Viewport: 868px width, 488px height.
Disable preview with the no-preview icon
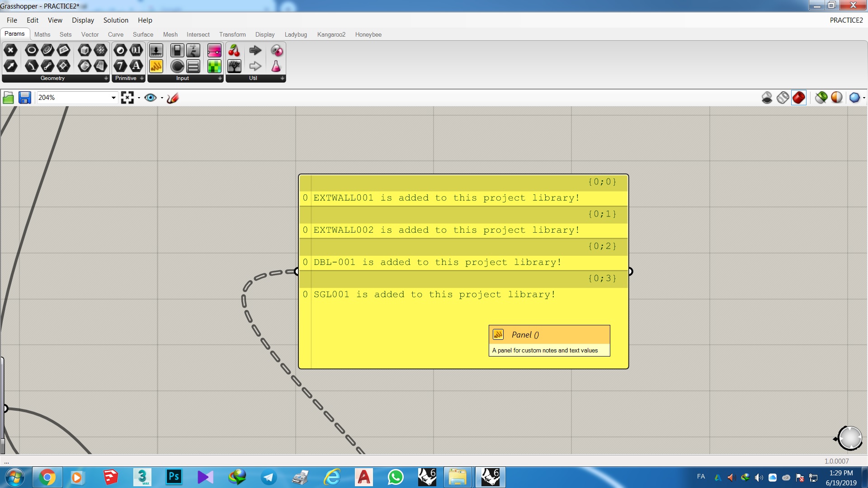click(x=767, y=98)
